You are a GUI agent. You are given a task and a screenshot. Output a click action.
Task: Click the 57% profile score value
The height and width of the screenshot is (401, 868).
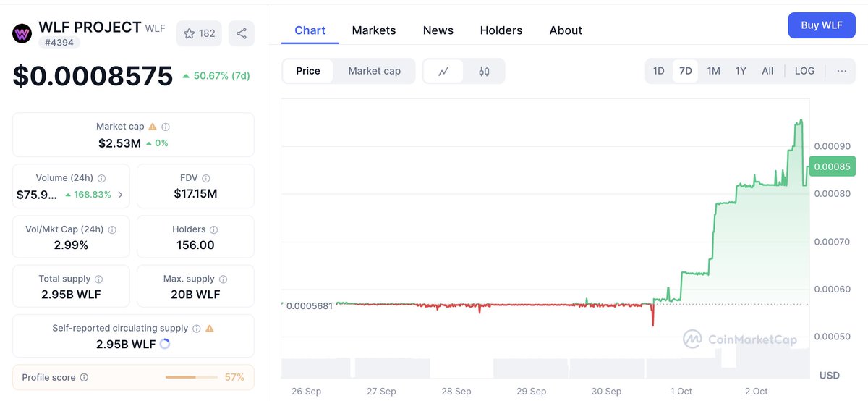pos(234,377)
